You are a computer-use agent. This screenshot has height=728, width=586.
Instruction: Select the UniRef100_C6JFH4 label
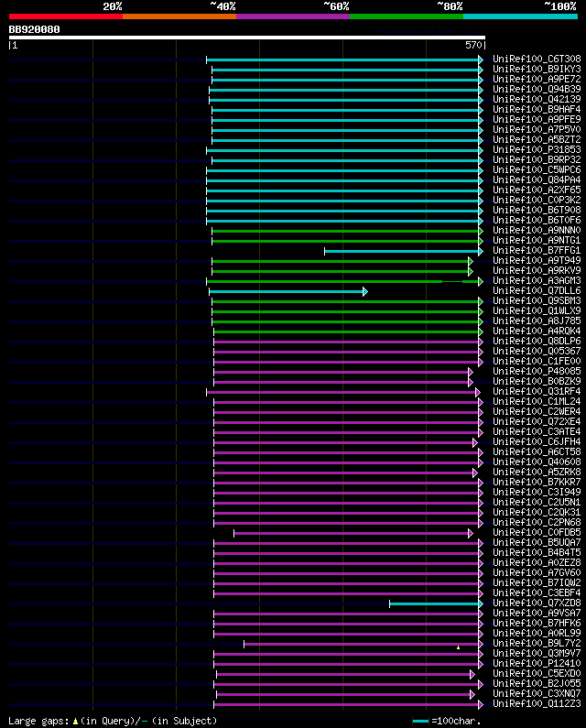(537, 442)
